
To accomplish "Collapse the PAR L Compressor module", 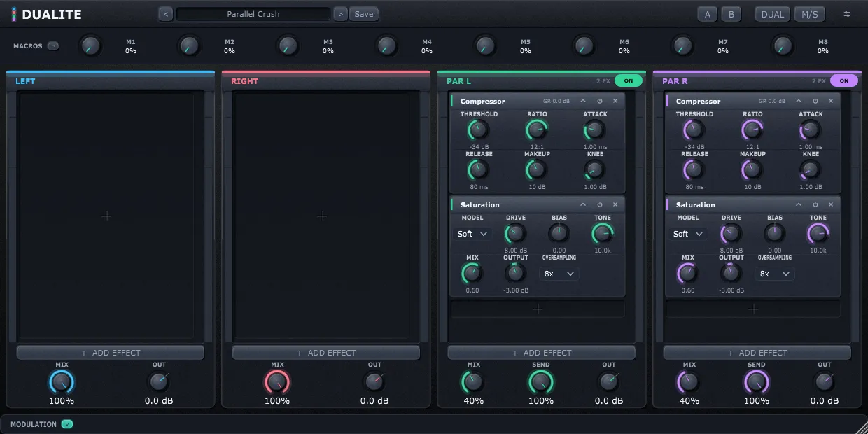I will 583,101.
